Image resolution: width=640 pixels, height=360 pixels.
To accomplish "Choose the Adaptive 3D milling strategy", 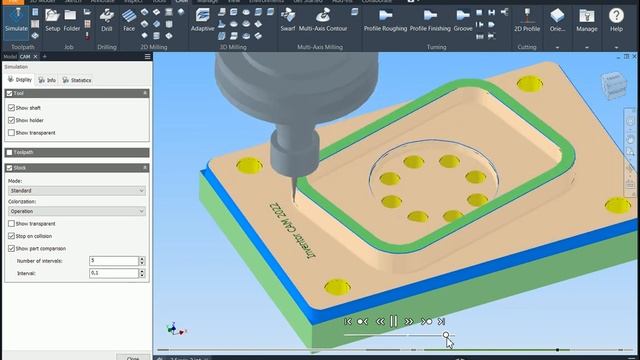I will click(202, 21).
